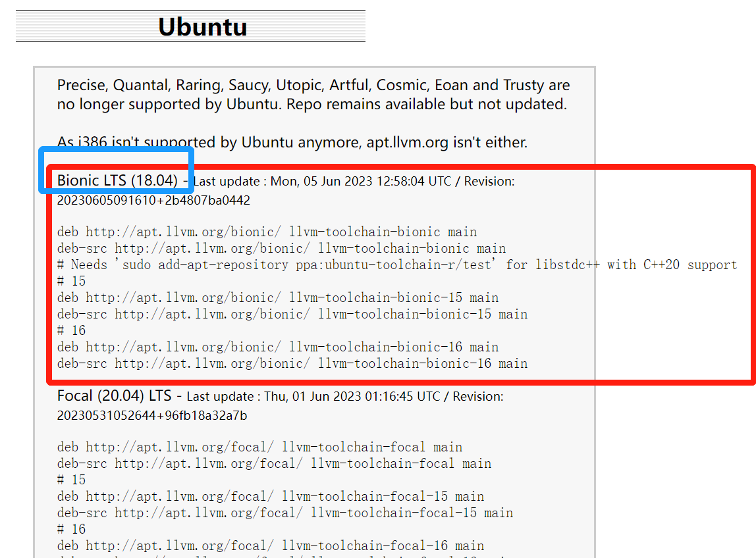
Task: Click the 'As i386 isn't supported' notice
Action: coord(292,142)
